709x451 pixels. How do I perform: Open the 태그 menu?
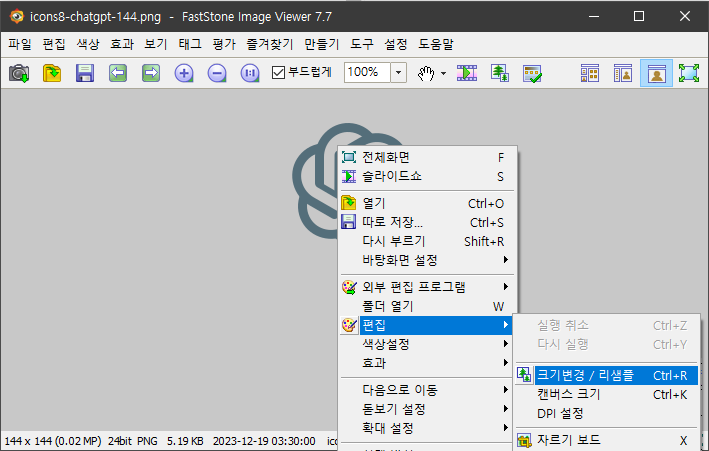click(x=190, y=44)
